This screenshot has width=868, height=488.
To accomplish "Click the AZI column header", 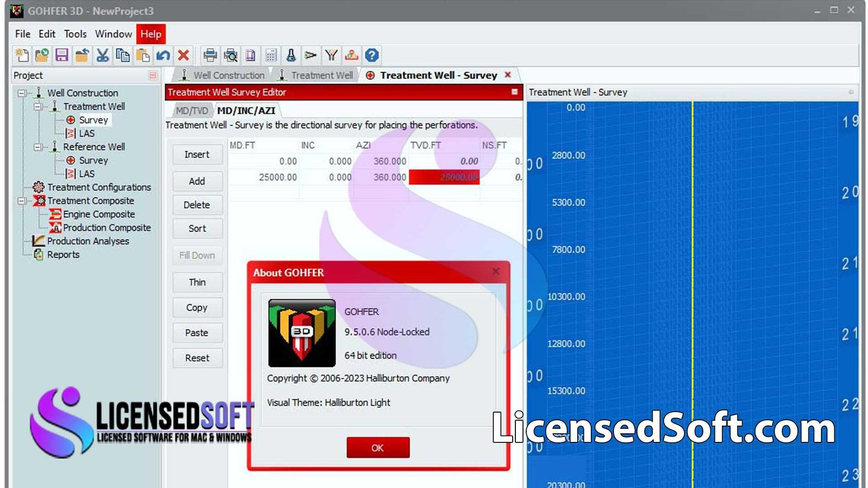I will coord(363,145).
